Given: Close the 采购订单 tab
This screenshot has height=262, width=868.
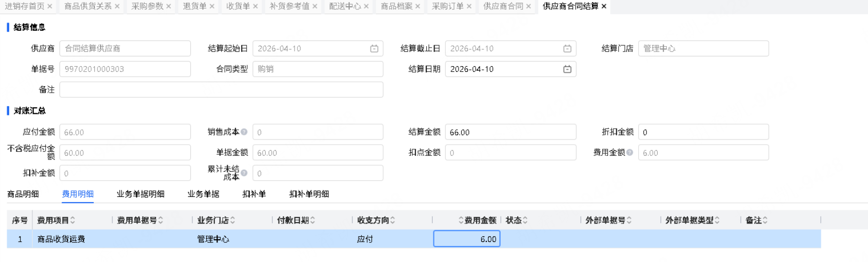Looking at the screenshot, I should coord(469,6).
